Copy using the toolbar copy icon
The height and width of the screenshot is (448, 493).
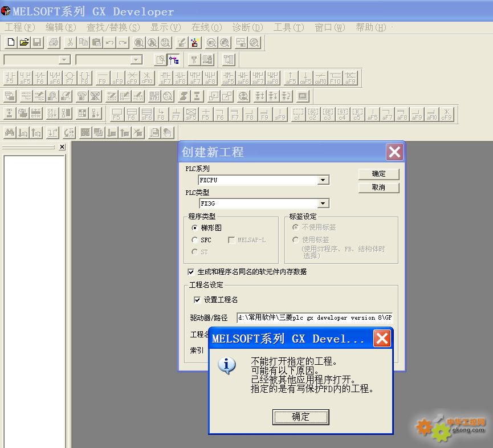tap(83, 42)
